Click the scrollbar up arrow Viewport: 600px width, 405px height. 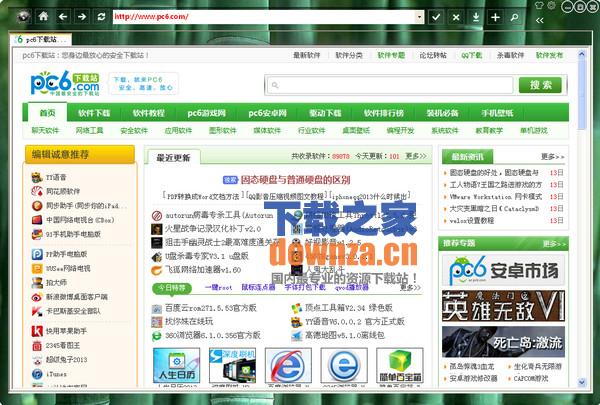pyautogui.click(x=582, y=54)
